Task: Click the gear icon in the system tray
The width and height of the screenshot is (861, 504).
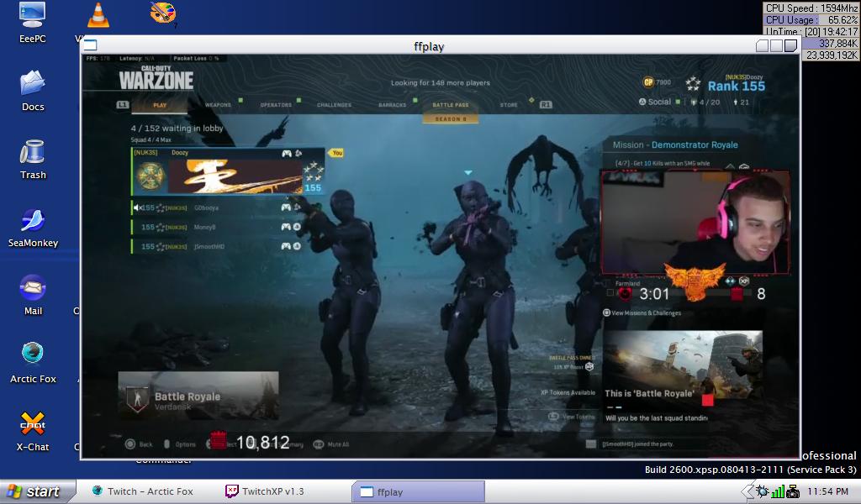Action: 762,491
